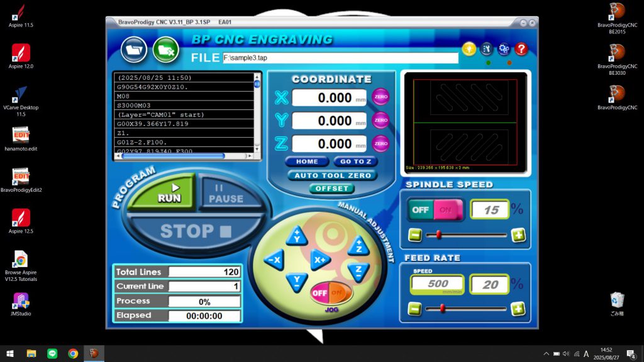The height and width of the screenshot is (362, 644).
Task: Click the FILE path field
Action: point(340,58)
